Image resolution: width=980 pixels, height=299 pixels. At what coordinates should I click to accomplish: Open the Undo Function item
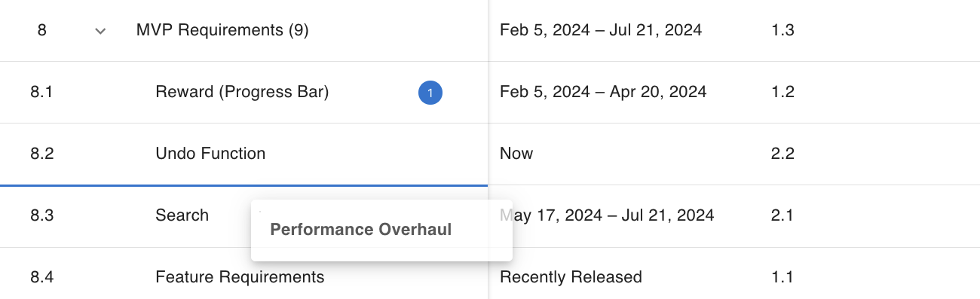pos(210,154)
